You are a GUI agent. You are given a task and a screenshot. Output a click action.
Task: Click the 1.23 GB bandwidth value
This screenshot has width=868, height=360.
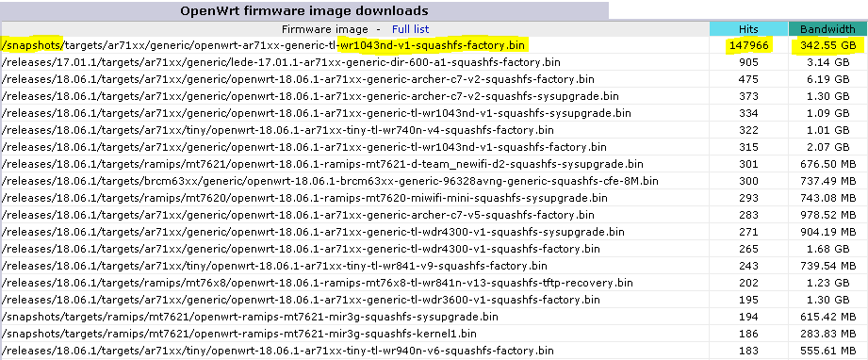point(827,283)
